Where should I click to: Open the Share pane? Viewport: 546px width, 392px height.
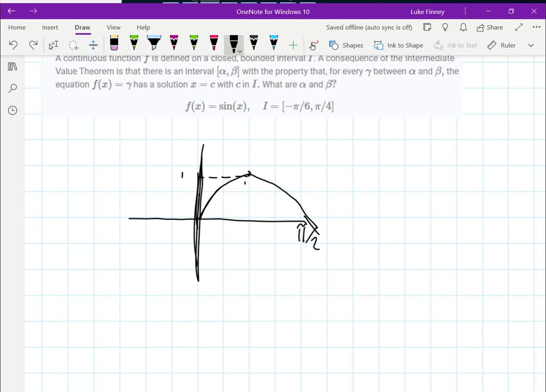point(489,27)
